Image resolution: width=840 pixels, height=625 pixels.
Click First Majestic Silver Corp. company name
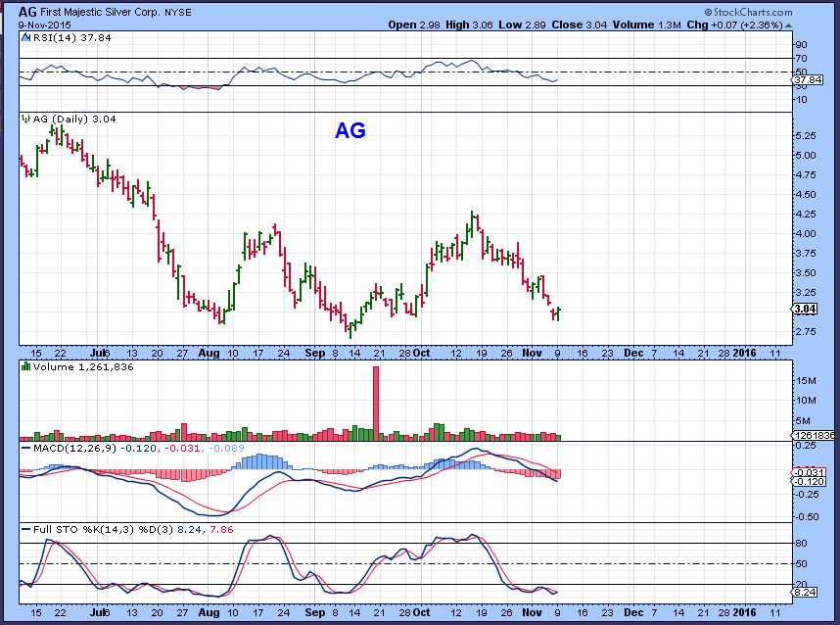(99, 12)
